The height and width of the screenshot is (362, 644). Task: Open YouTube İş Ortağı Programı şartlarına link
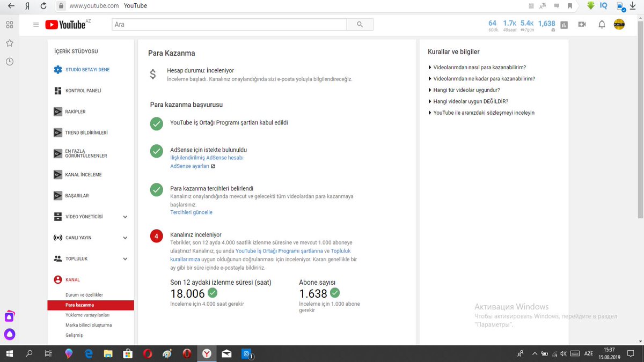[279, 250]
